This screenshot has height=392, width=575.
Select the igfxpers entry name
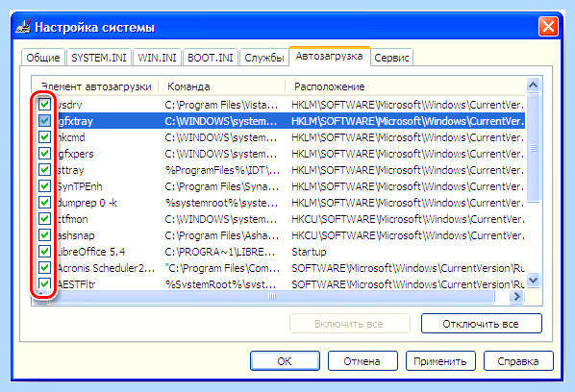76,154
